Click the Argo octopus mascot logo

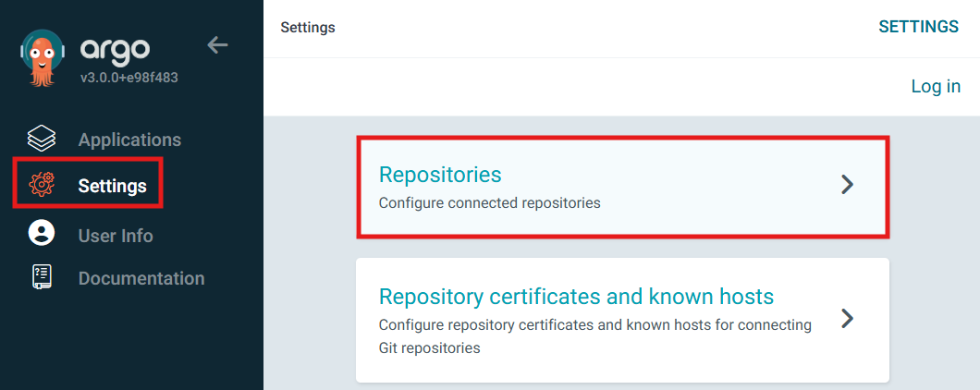(43, 57)
